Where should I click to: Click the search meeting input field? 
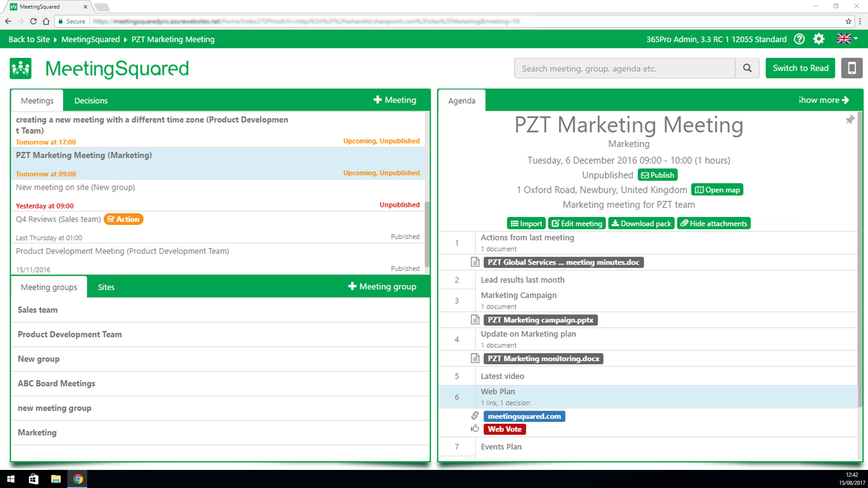(x=624, y=69)
